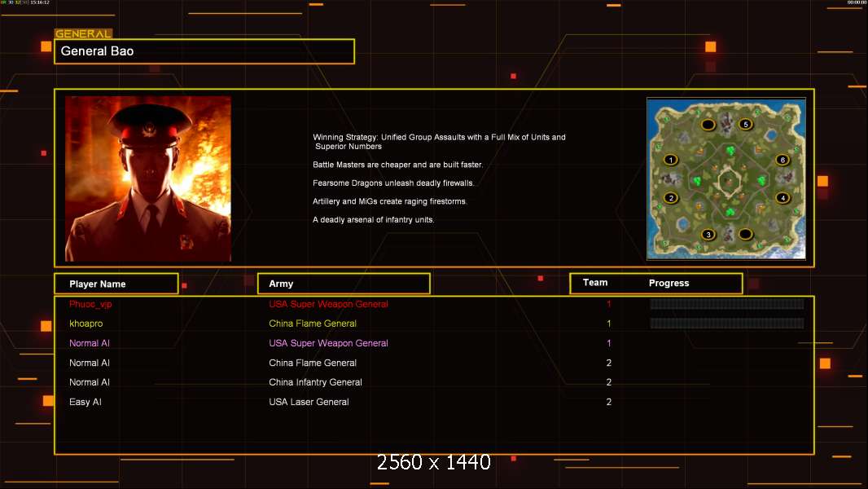Click the Fearsome Dragons firewalls text line
Viewport: 868px width, 489px height.
(x=393, y=183)
